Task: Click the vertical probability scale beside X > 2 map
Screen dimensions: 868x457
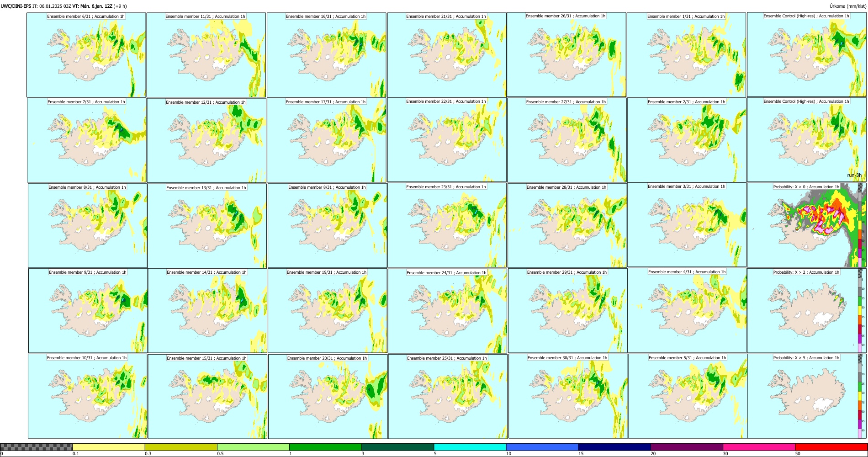Action: click(x=860, y=310)
